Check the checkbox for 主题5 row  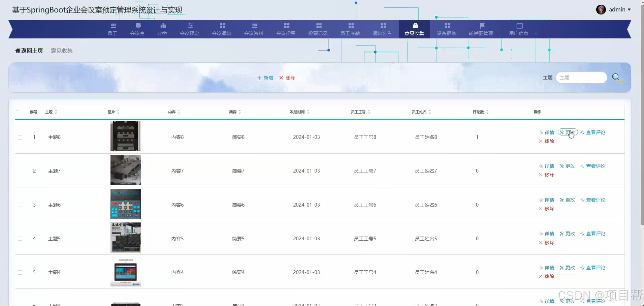point(20,239)
